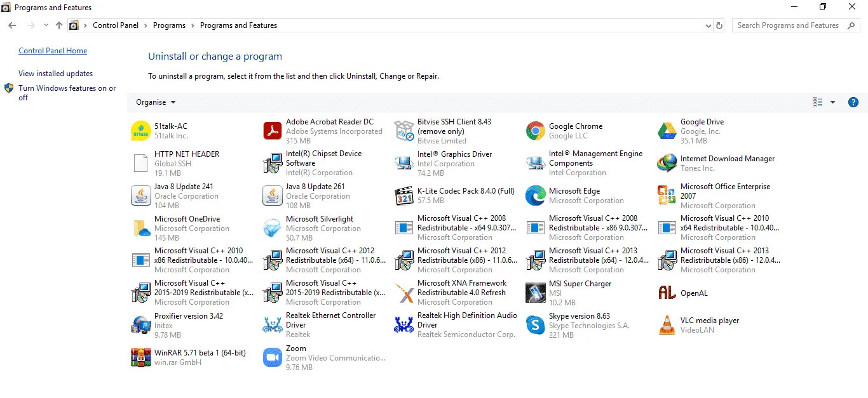Click the WinRAR 5.71 beta icon
Screen dimensions: 868x398
[140, 357]
